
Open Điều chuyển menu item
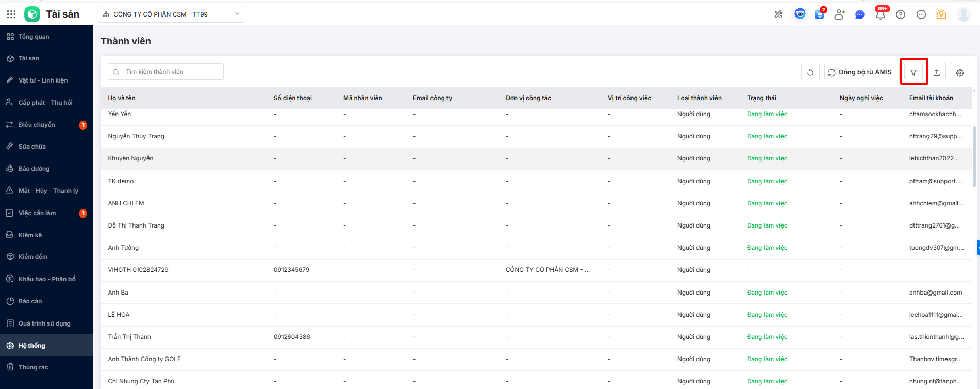(37, 125)
